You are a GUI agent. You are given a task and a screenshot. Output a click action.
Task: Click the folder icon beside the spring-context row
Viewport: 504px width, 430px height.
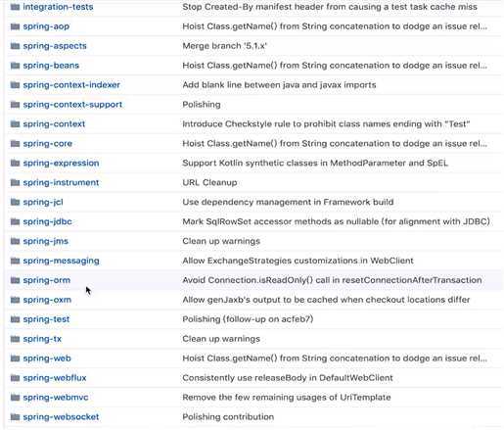coord(15,124)
